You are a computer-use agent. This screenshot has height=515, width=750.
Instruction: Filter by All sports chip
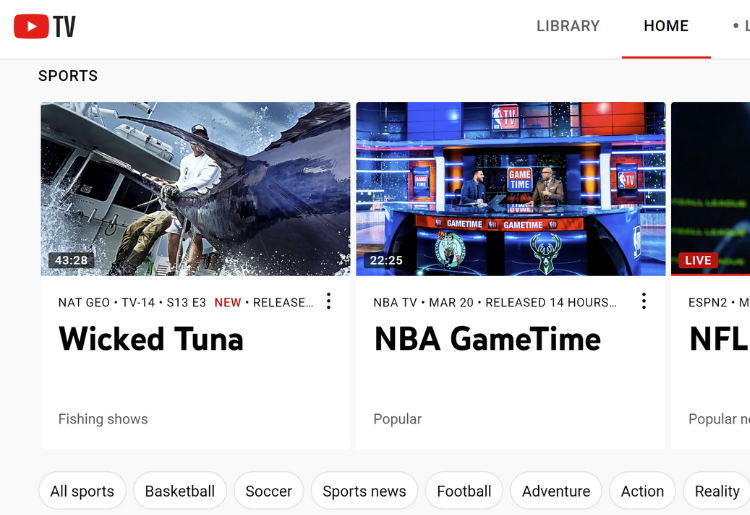[82, 491]
